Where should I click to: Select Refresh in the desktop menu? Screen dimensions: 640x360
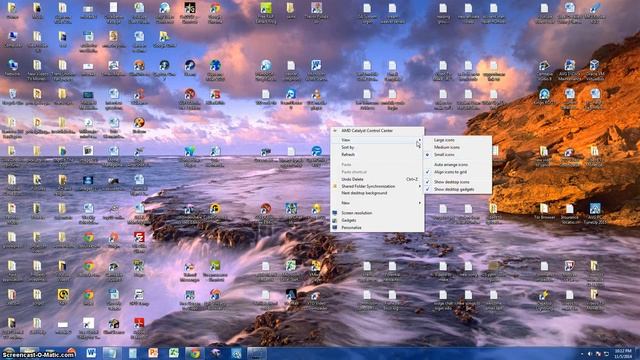click(x=377, y=155)
